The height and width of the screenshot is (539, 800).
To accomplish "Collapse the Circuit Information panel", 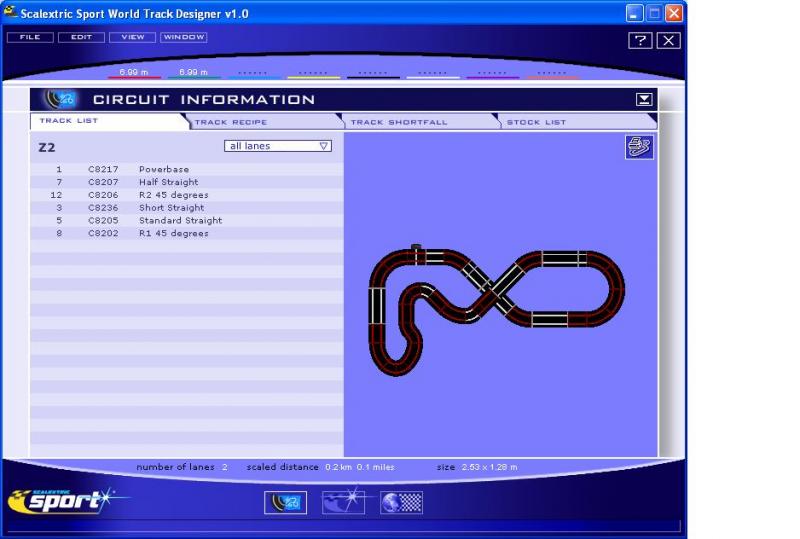I will point(644,99).
